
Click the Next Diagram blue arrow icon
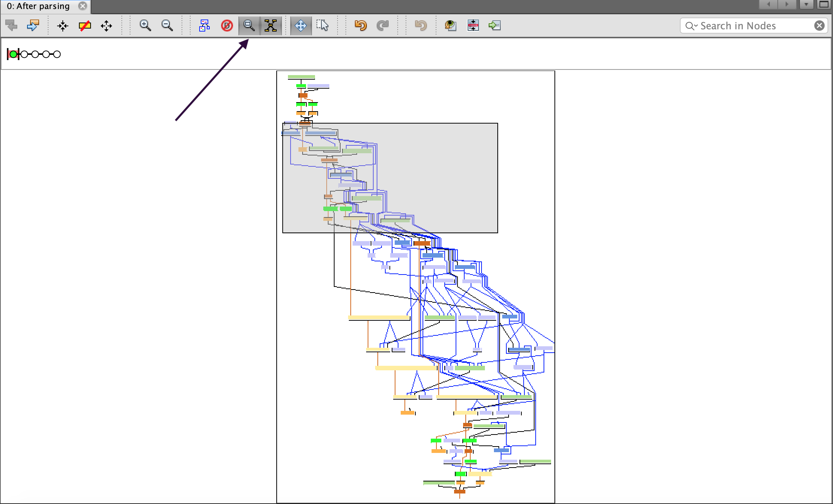[x=33, y=26]
